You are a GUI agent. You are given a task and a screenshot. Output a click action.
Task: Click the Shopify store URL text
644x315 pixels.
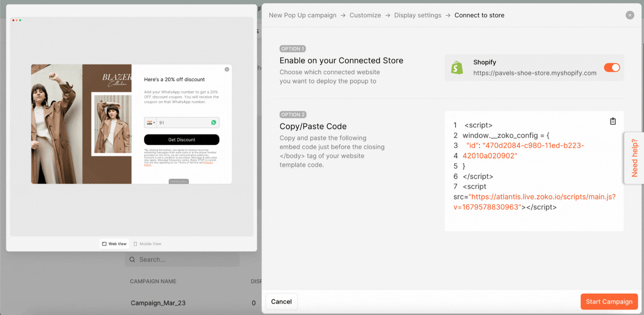[x=535, y=73]
